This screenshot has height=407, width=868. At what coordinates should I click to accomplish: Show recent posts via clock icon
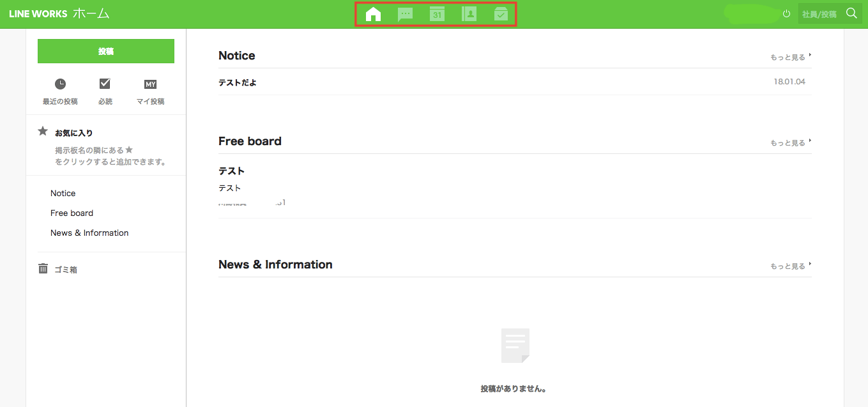[60, 84]
